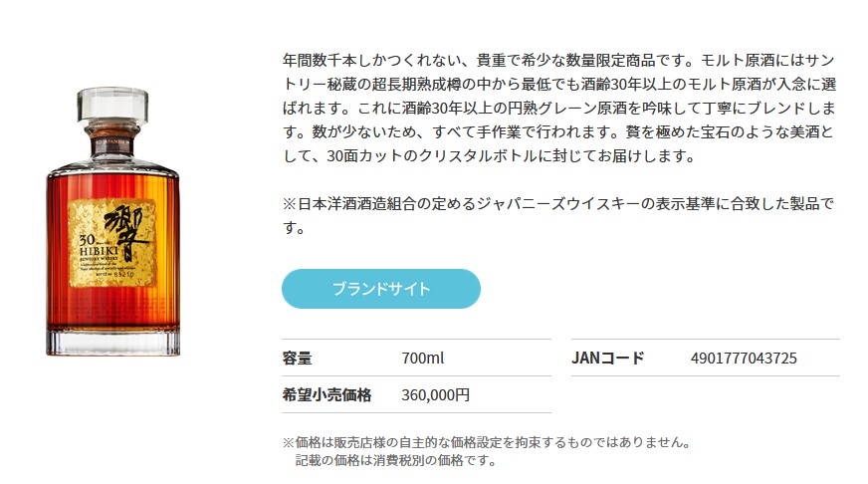Select the JAN code number 4901777043725

[x=744, y=359]
